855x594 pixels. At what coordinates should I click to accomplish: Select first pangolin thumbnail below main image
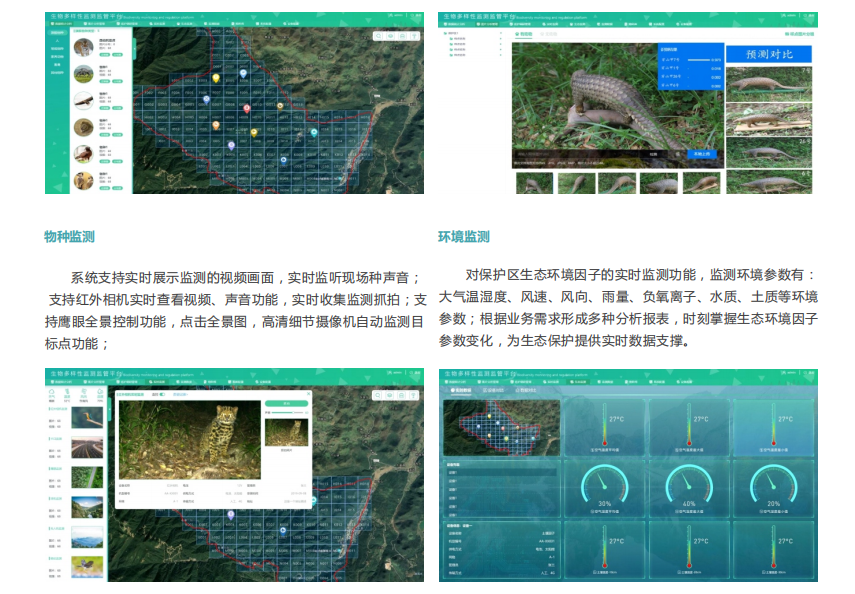coord(534,183)
